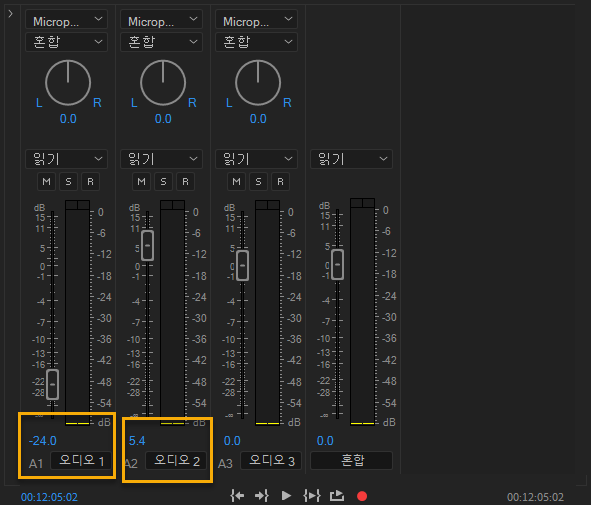The image size is (591, 505).
Task: Mute track A2 with M button
Action: click(141, 182)
